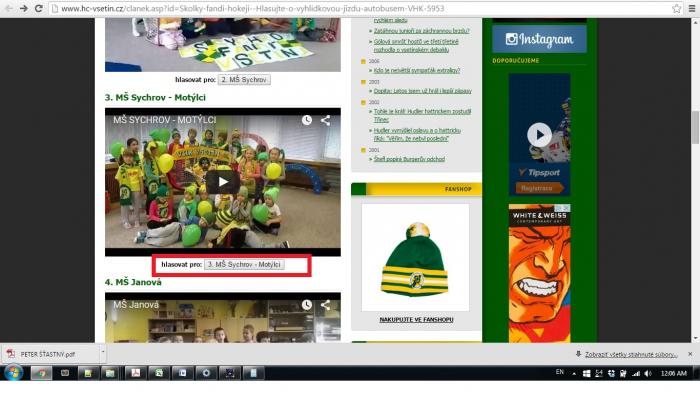
Task: Vote for 3. MŠ Sychrov - Motýlci
Action: 244,265
